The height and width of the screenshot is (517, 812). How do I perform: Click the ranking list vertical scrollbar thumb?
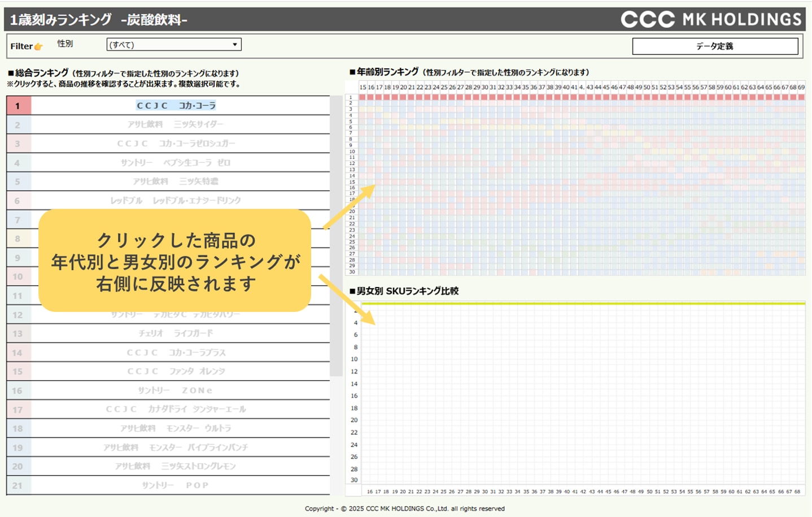[x=337, y=236]
